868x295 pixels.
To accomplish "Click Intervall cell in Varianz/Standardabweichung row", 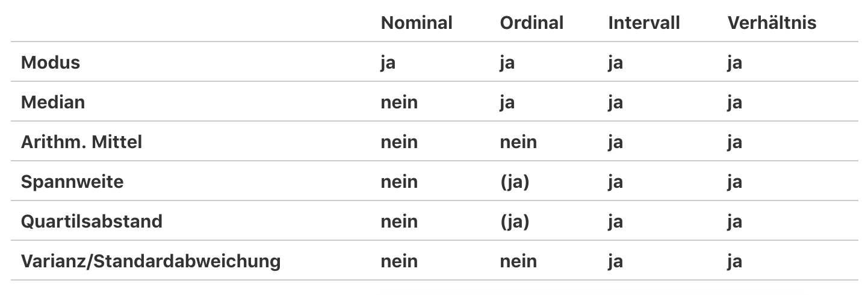I will (x=615, y=261).
